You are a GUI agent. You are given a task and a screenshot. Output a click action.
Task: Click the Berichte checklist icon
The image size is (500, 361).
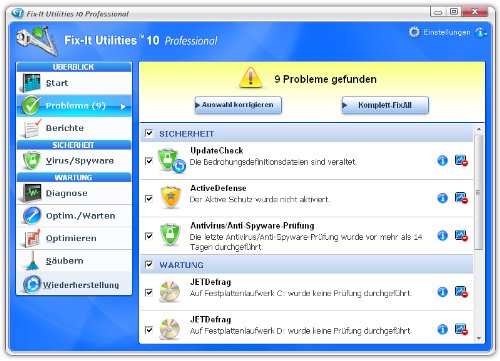tap(32, 128)
